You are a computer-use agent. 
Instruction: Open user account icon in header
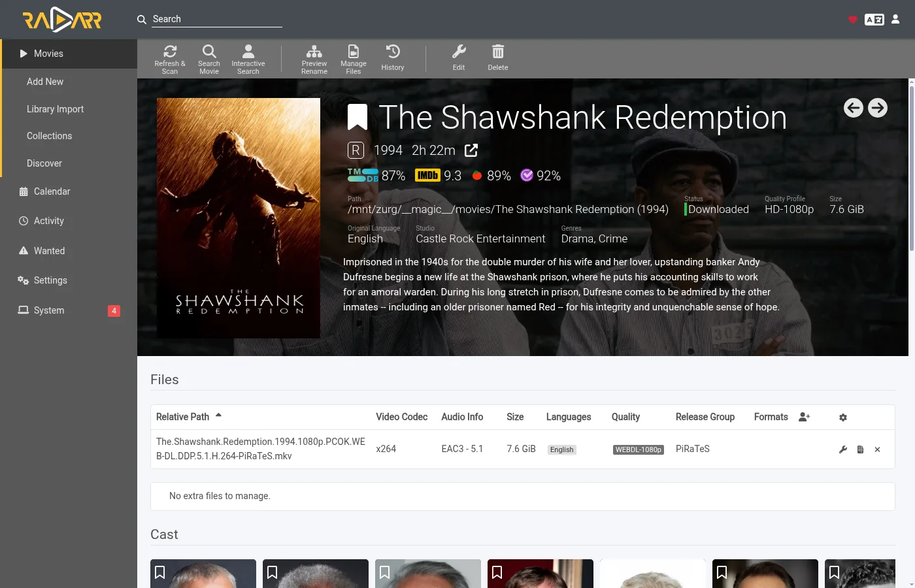click(895, 19)
